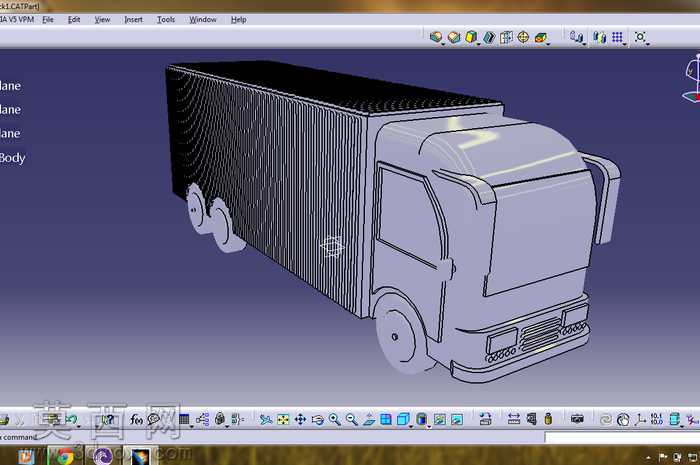Click the constraints icon with two cylinders
The image size is (700, 465).
576,37
